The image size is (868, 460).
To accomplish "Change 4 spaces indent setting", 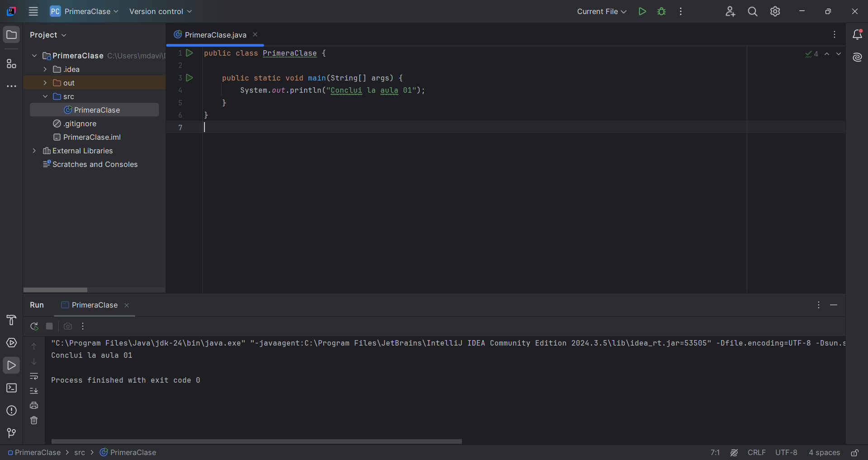I will coord(824,453).
